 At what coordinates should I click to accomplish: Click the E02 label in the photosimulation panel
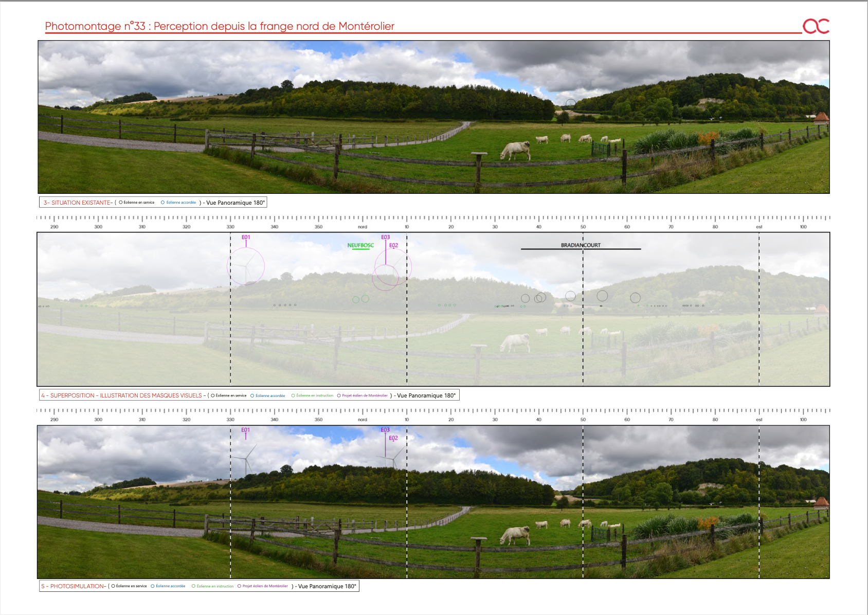pos(393,438)
